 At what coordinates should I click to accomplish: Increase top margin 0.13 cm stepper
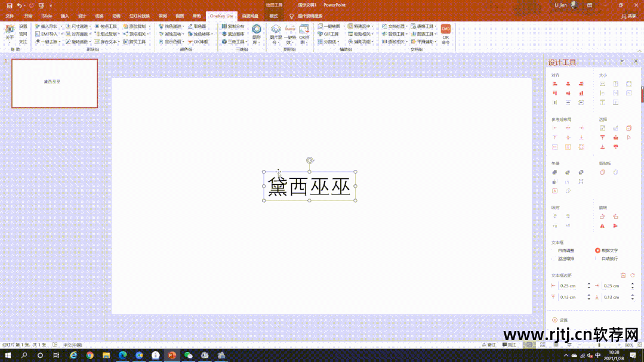click(x=588, y=295)
